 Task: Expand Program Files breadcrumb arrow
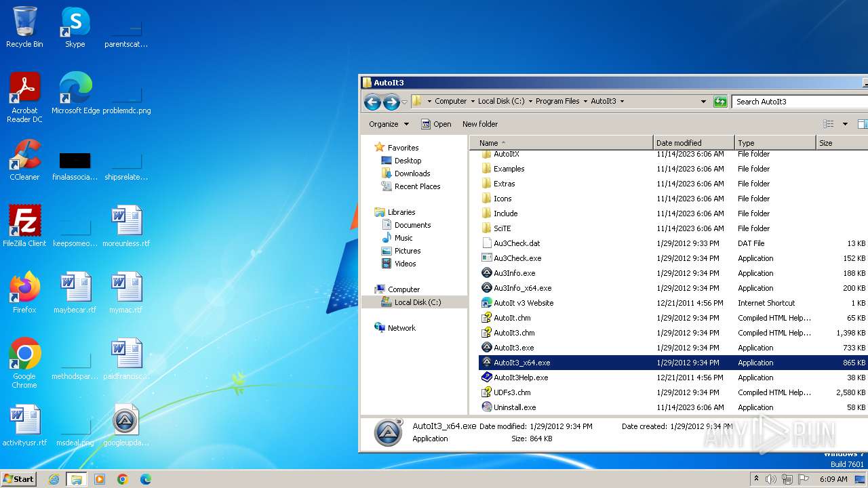pos(585,102)
